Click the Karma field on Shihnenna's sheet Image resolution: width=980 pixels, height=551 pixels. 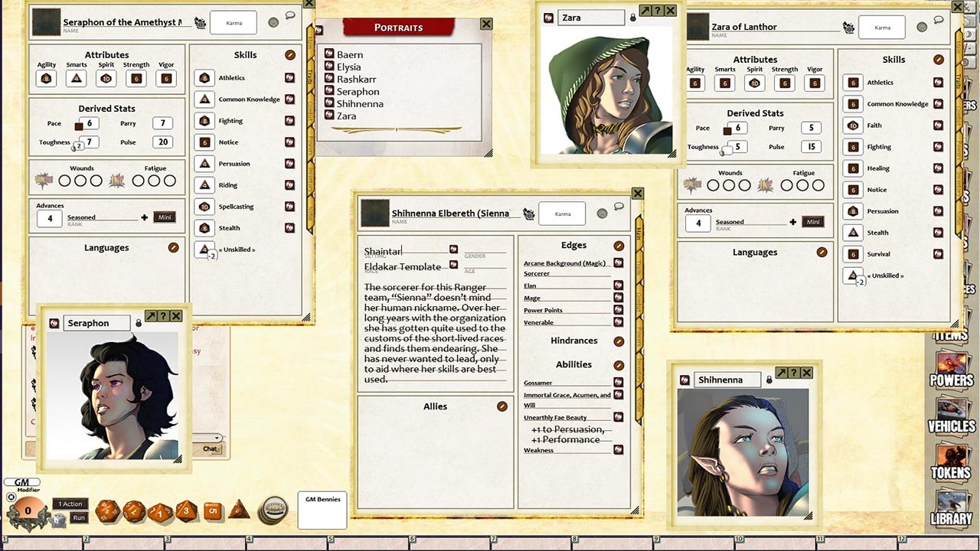(562, 214)
